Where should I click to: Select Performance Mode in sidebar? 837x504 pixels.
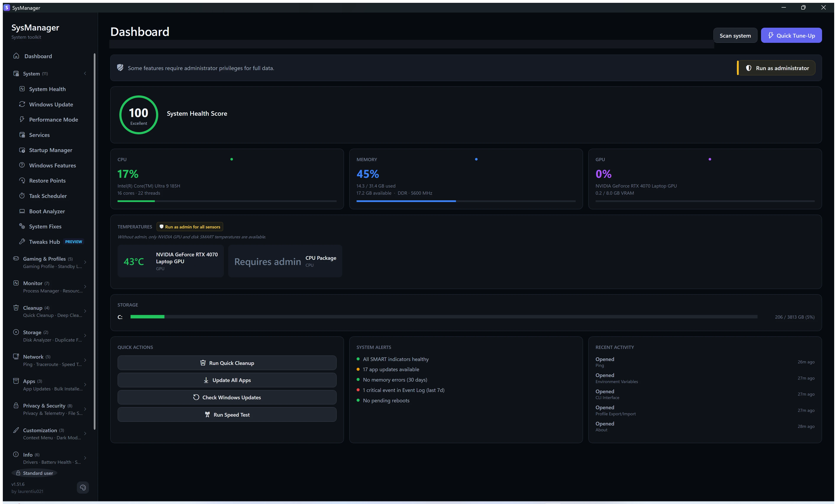53,119
